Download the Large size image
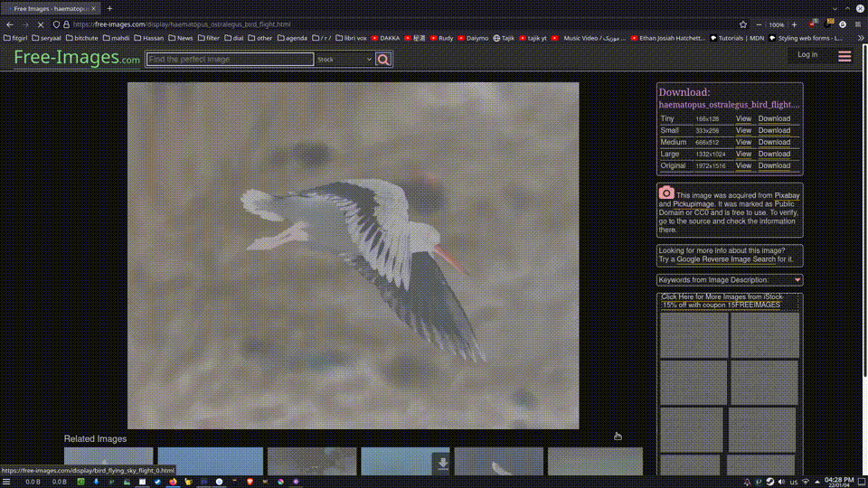The width and height of the screenshot is (868, 488). (x=774, y=154)
